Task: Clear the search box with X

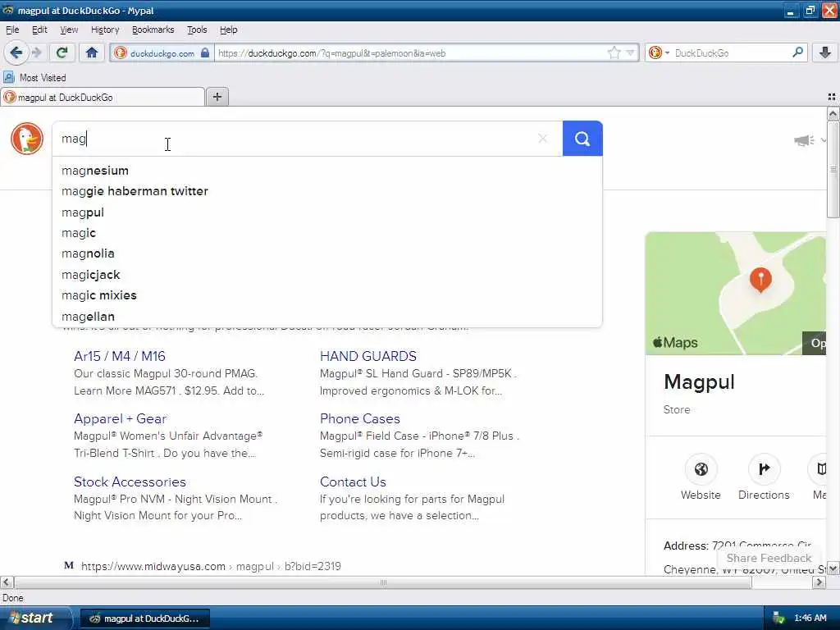Action: coord(543,139)
